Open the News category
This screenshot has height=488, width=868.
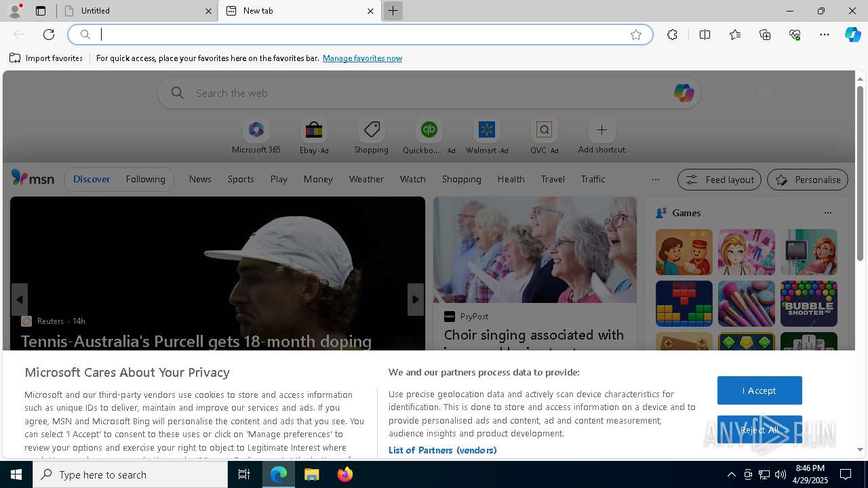point(200,179)
